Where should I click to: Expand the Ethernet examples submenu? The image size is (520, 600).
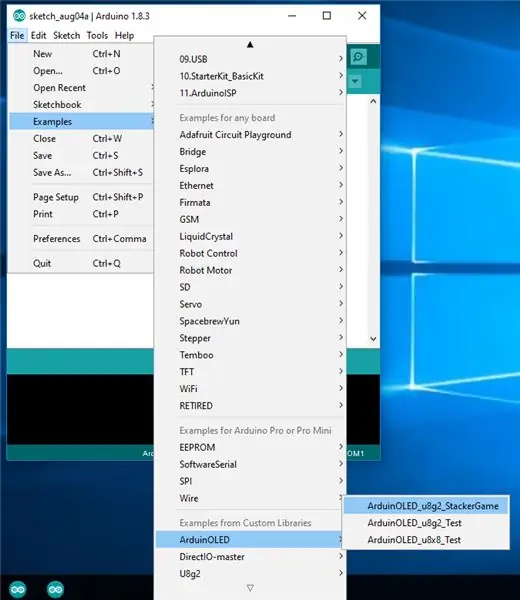coord(251,186)
